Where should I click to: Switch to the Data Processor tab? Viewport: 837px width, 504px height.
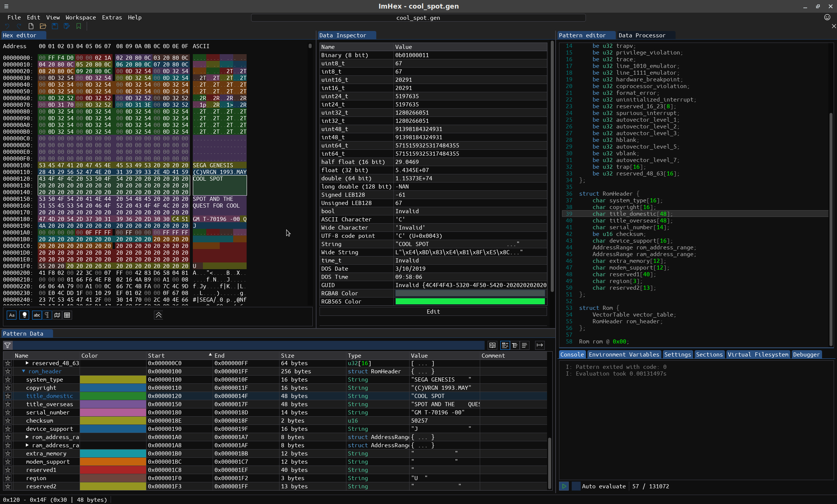(642, 35)
